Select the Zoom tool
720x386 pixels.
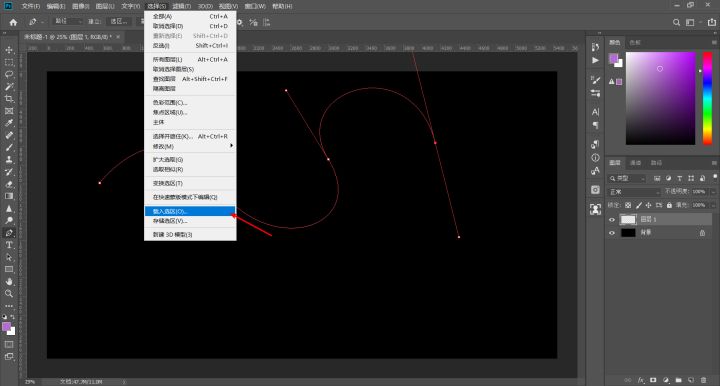coord(9,294)
